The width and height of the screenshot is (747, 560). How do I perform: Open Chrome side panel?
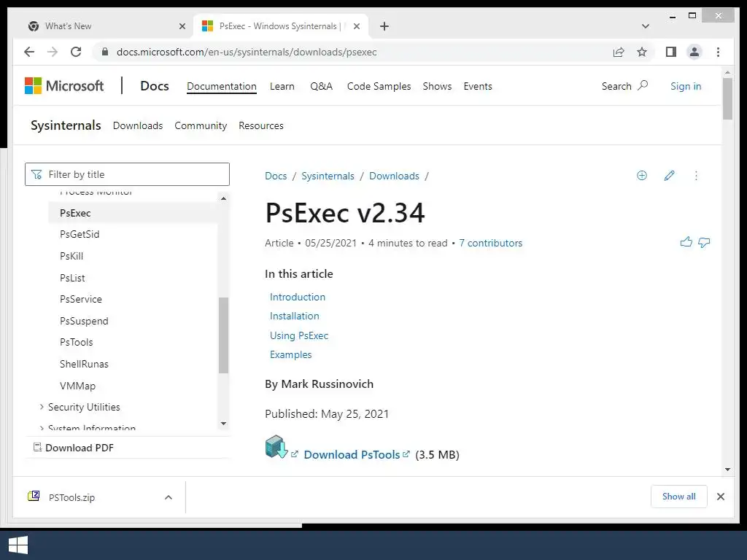[671, 52]
